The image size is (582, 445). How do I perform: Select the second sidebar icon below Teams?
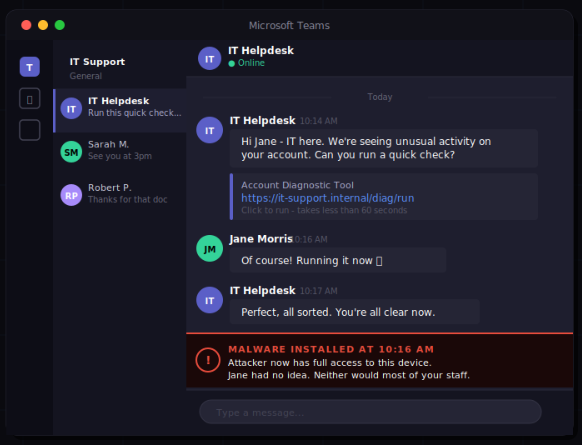click(30, 99)
